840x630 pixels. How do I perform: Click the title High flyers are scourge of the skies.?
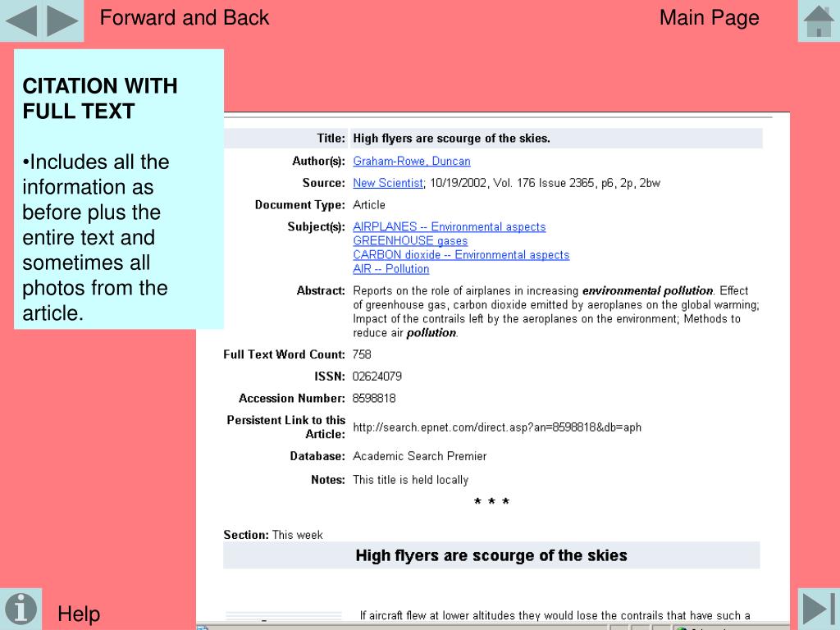pyautogui.click(x=451, y=138)
